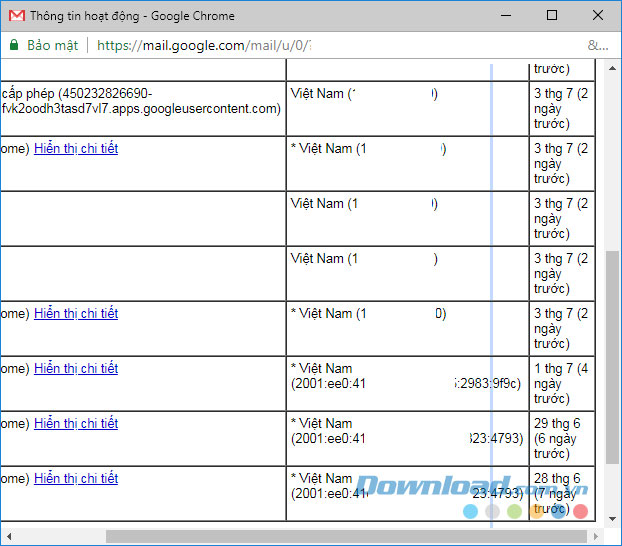
Task: Click the vertical scrollbar thumb
Action: coord(612,356)
